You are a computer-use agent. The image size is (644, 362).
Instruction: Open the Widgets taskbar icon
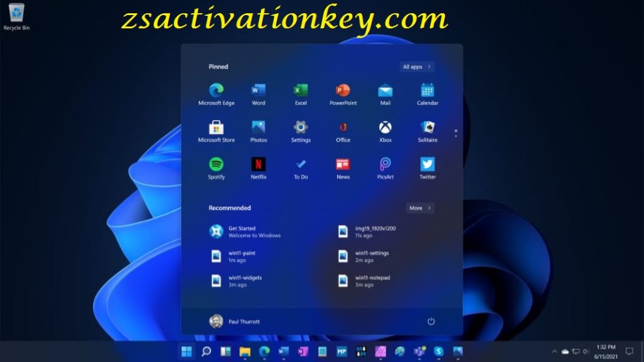point(226,351)
